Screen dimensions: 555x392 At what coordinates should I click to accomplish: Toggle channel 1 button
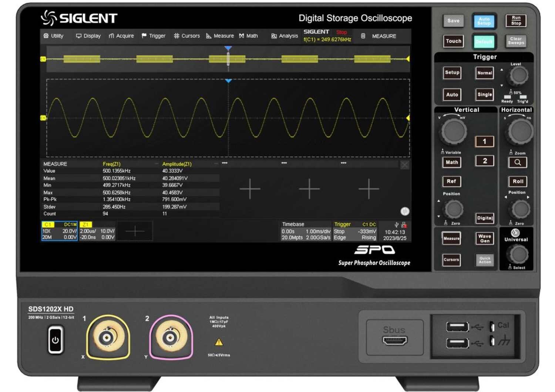(485, 141)
